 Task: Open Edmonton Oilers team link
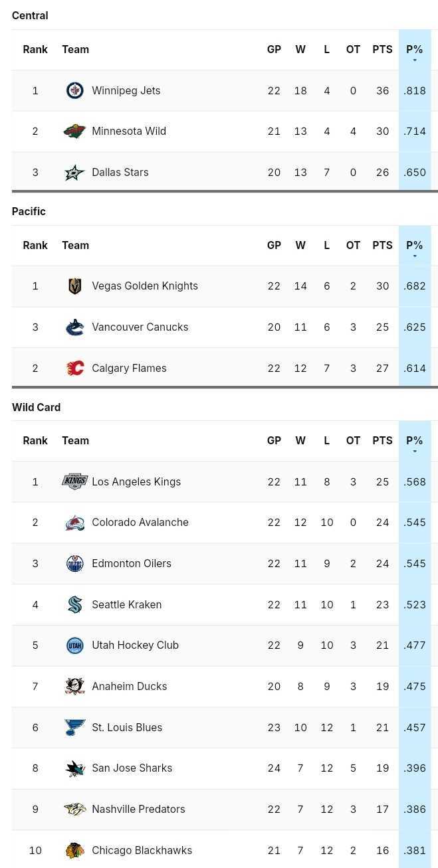(x=132, y=563)
